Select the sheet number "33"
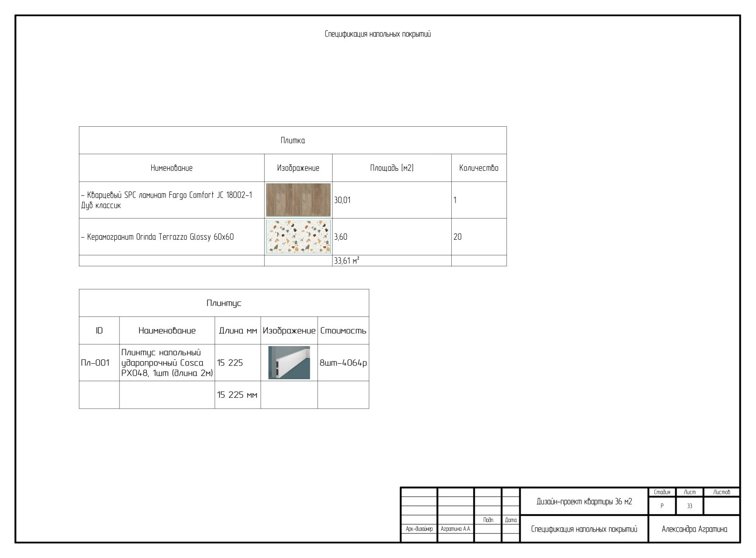The width and height of the screenshot is (756, 558). coord(689,506)
